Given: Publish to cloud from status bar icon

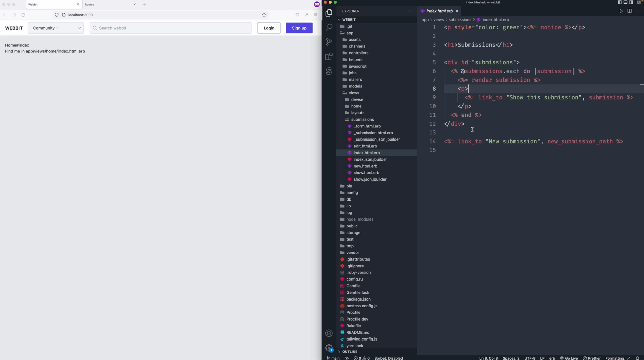Looking at the screenshot, I should click(x=347, y=358).
